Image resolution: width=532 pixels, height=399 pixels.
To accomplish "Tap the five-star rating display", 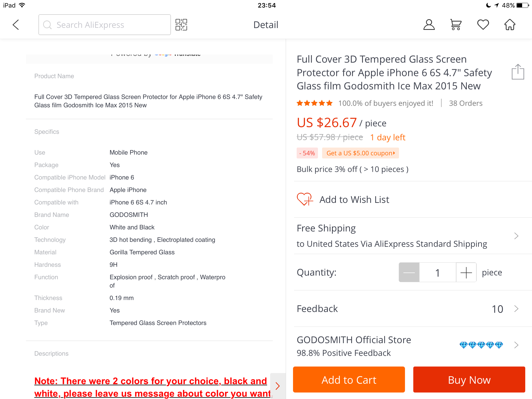I will (x=315, y=103).
